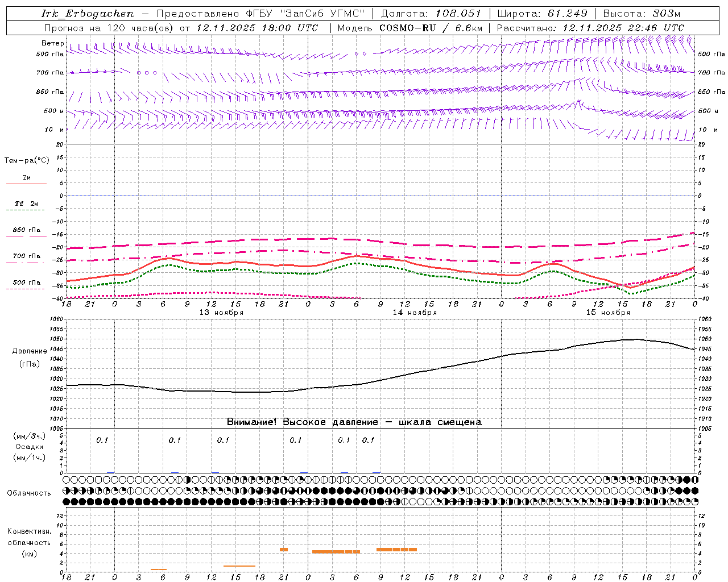Click the (мм/1ч.) precipitation unit label

(x=30, y=458)
